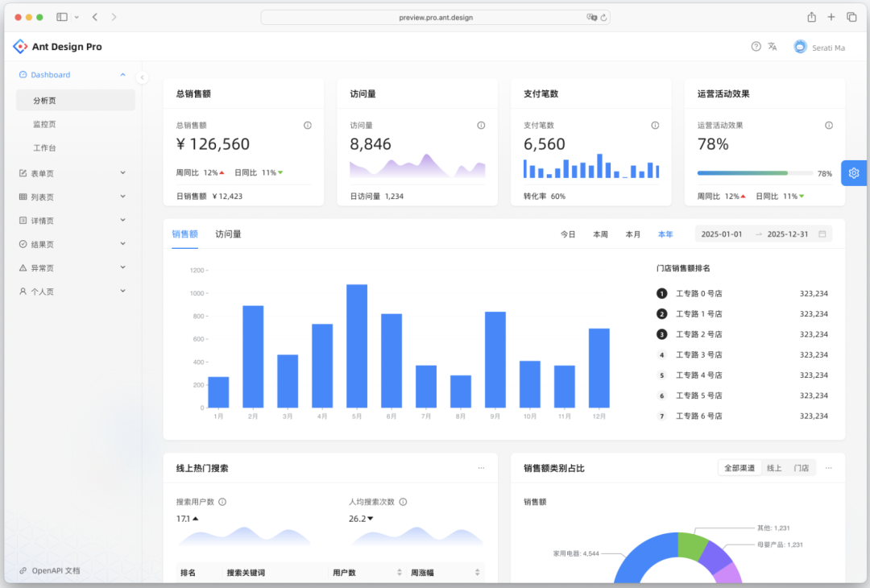The width and height of the screenshot is (870, 588).
Task: Click the language translation icon in header
Action: [773, 47]
